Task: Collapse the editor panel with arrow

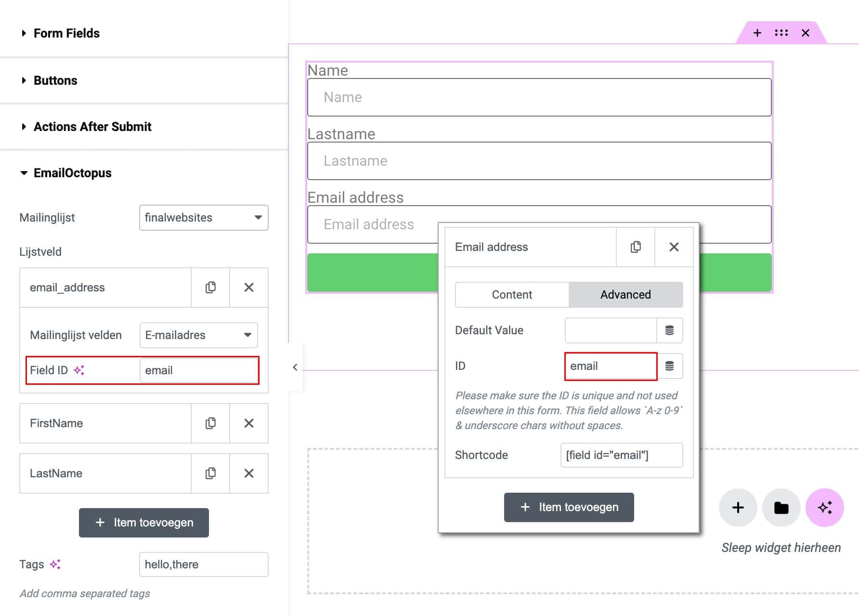Action: coord(295,367)
